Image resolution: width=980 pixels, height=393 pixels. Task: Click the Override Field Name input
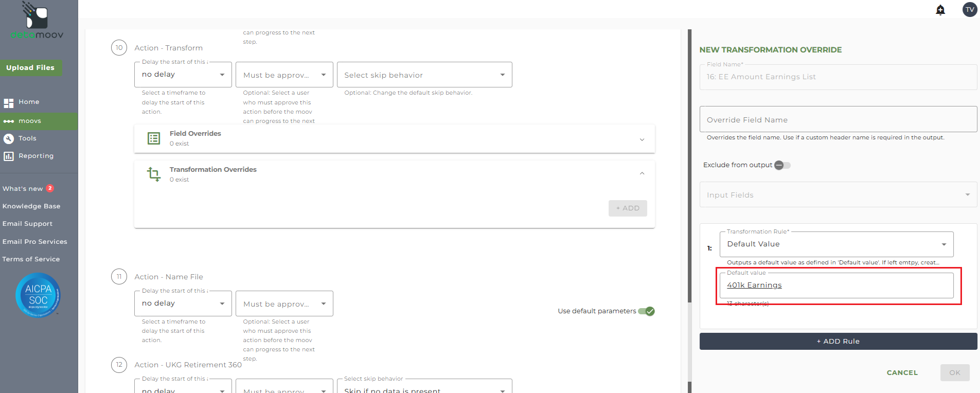point(838,120)
